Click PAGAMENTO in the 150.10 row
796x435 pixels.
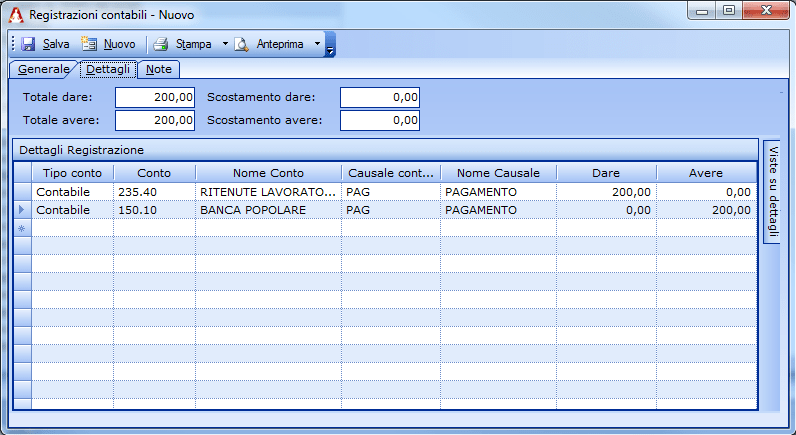tap(498, 210)
